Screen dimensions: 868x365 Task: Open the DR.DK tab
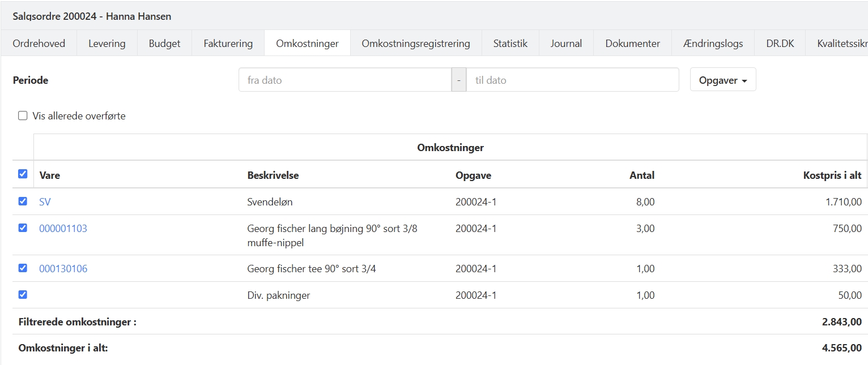(780, 44)
